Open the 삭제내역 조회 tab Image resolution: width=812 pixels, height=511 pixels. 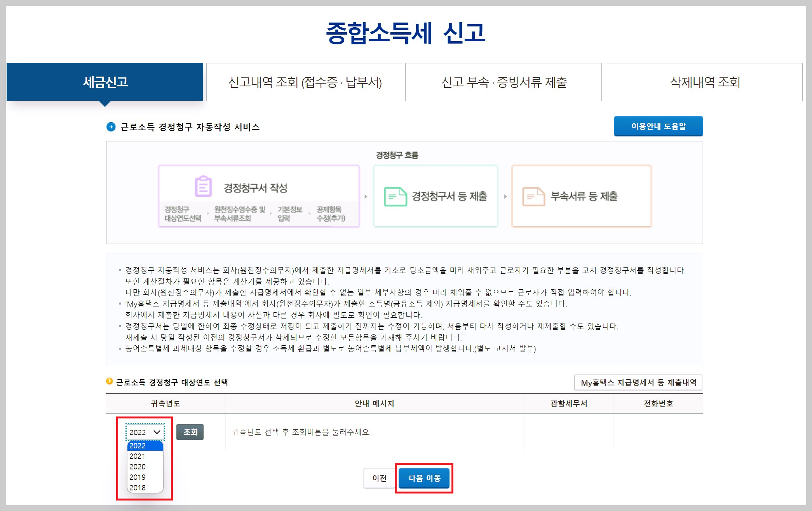click(704, 82)
